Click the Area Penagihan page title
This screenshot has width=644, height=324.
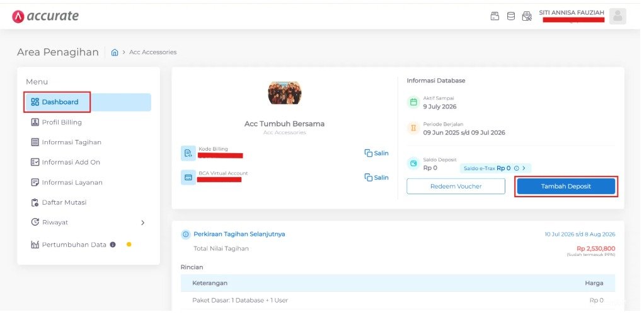(x=58, y=52)
